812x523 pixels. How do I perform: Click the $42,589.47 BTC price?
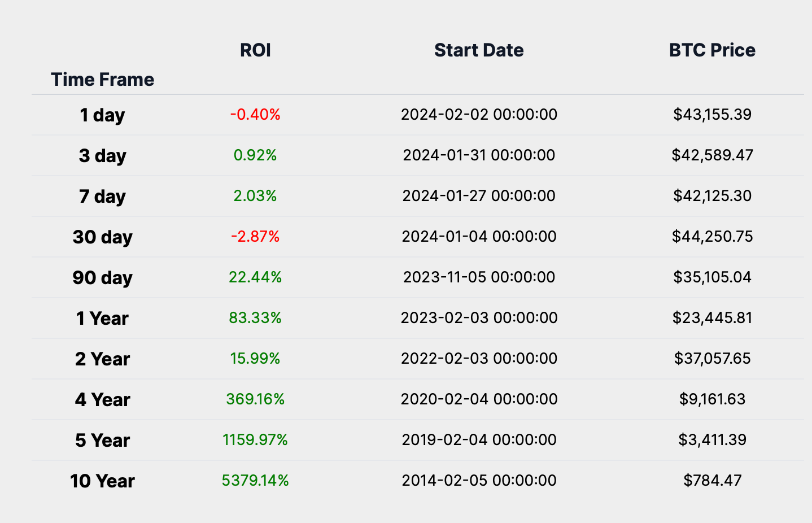(712, 155)
